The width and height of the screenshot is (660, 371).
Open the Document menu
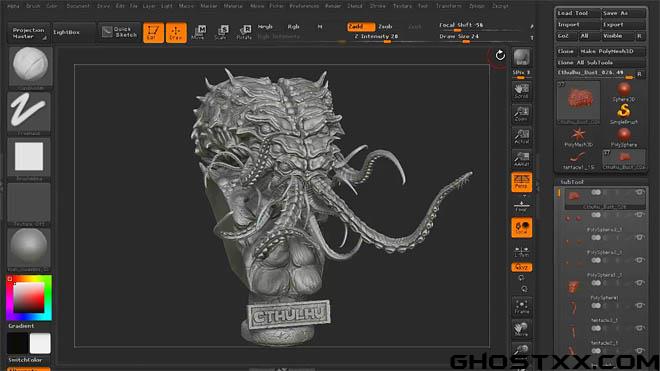[x=78, y=6]
